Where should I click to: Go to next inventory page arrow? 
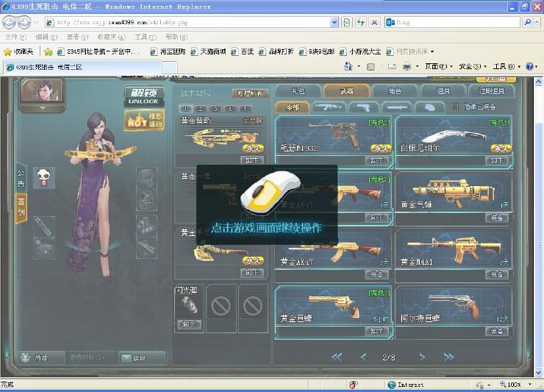click(x=422, y=357)
